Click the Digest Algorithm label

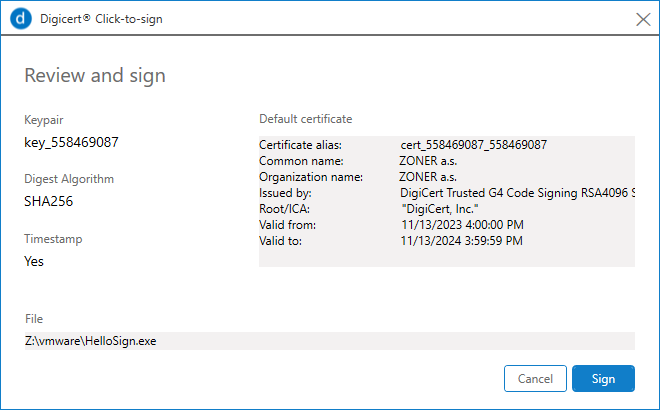[69, 179]
